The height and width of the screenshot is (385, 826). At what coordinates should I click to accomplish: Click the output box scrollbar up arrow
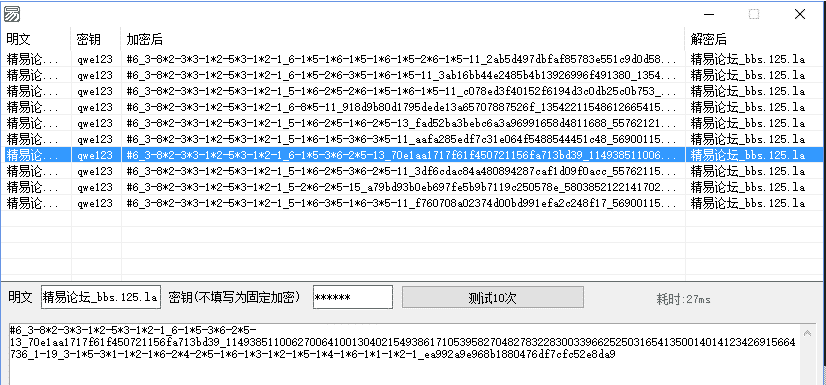807,332
